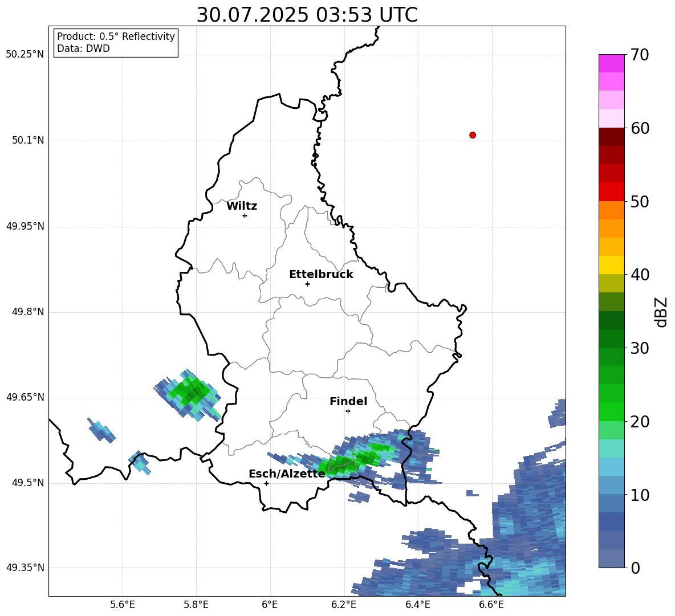Screen dimensions: 675x616
Task: Click the Wiltz city label
Action: 242,206
